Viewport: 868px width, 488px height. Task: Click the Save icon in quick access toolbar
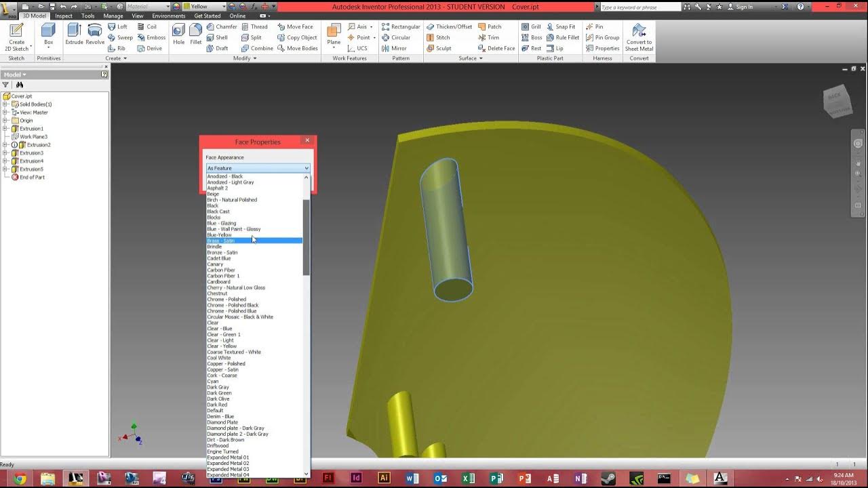coord(52,6)
